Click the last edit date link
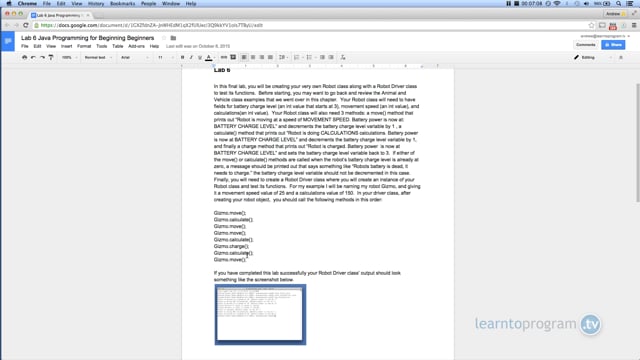 [198, 46]
